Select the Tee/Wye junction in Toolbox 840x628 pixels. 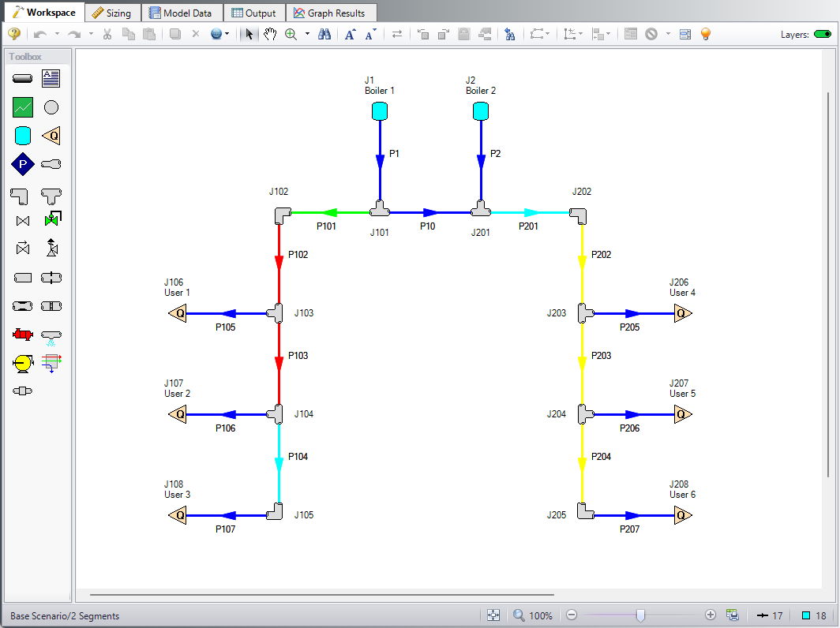[51, 196]
